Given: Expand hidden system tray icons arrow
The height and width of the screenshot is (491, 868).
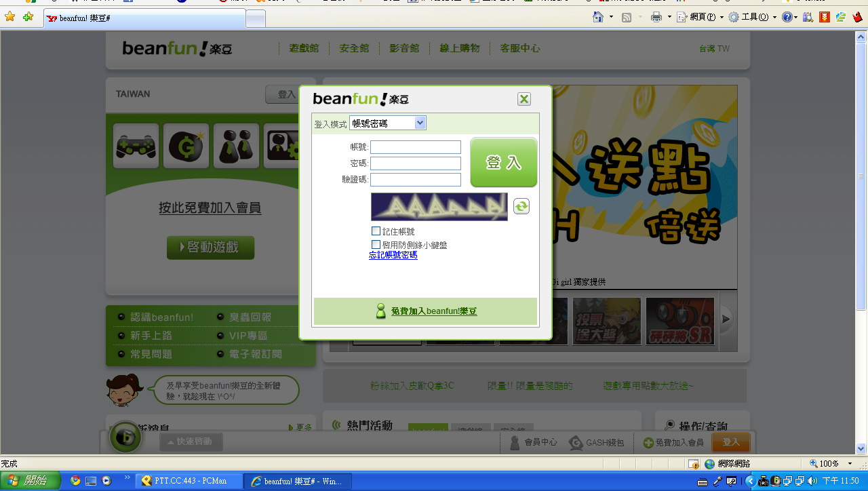Looking at the screenshot, I should 751,481.
